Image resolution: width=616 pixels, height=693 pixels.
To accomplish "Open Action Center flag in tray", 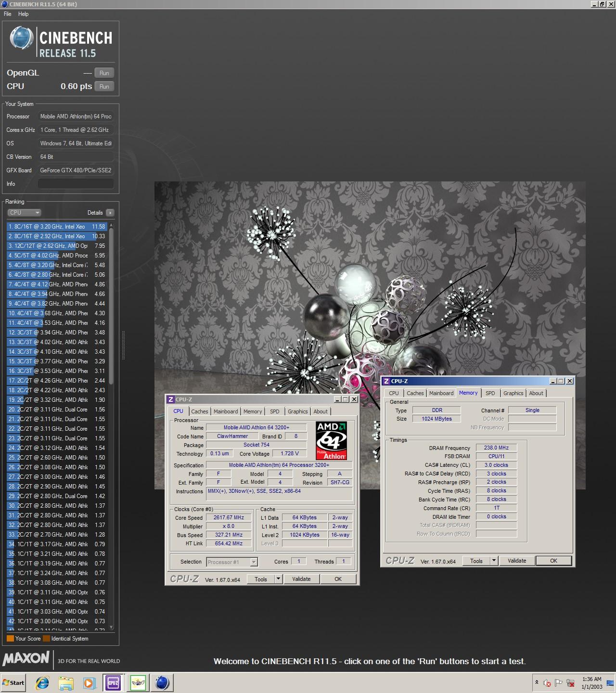I will pyautogui.click(x=559, y=682).
